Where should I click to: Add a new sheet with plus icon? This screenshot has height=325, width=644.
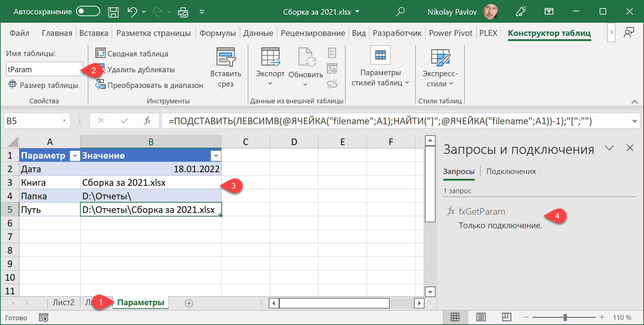[x=189, y=303]
